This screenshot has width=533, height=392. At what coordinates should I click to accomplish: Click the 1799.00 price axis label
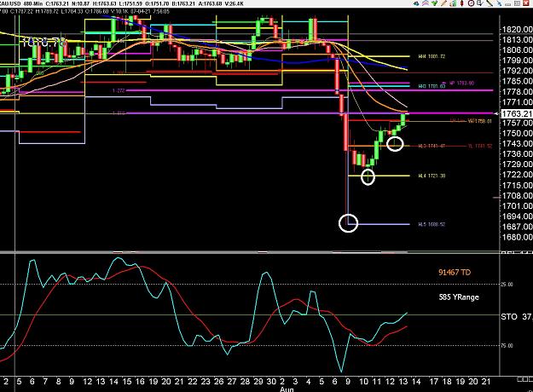[517, 61]
